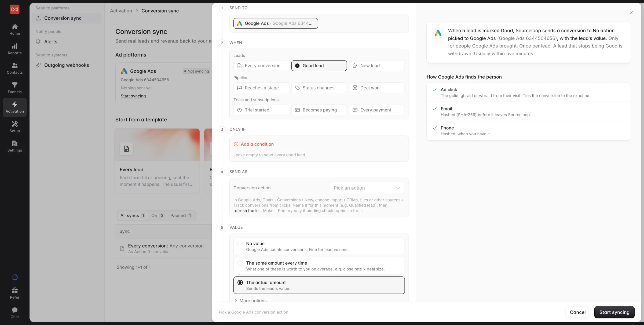Close the sync dialog with the X

(631, 13)
